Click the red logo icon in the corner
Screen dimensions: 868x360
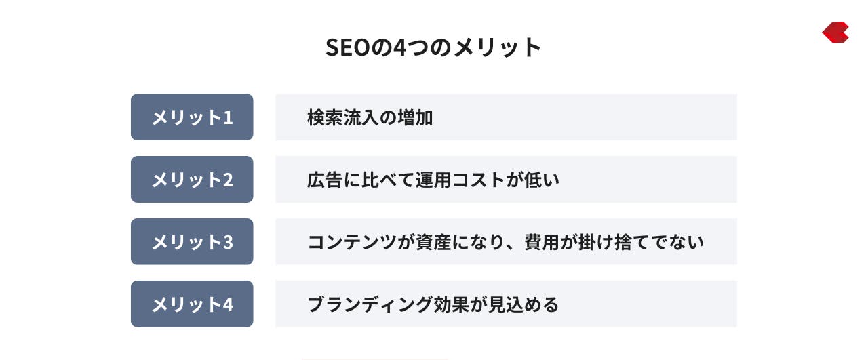pos(835,33)
